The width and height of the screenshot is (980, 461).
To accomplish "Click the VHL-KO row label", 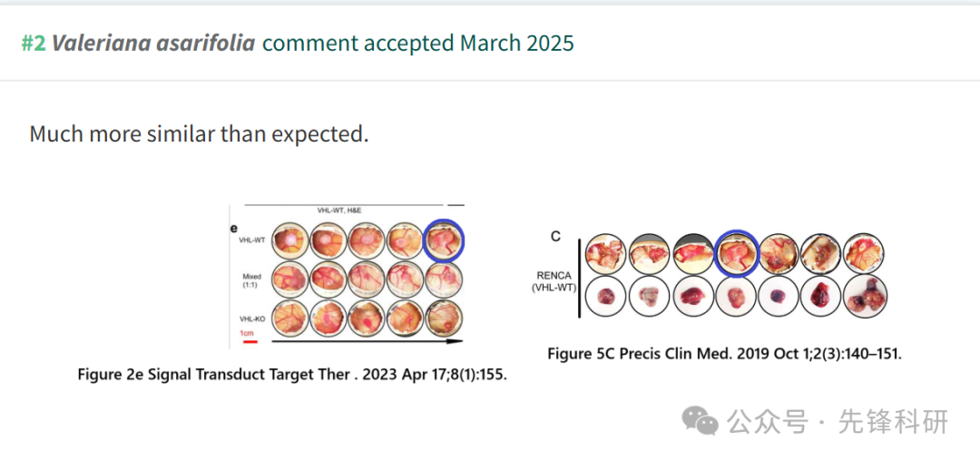I will pos(252,319).
